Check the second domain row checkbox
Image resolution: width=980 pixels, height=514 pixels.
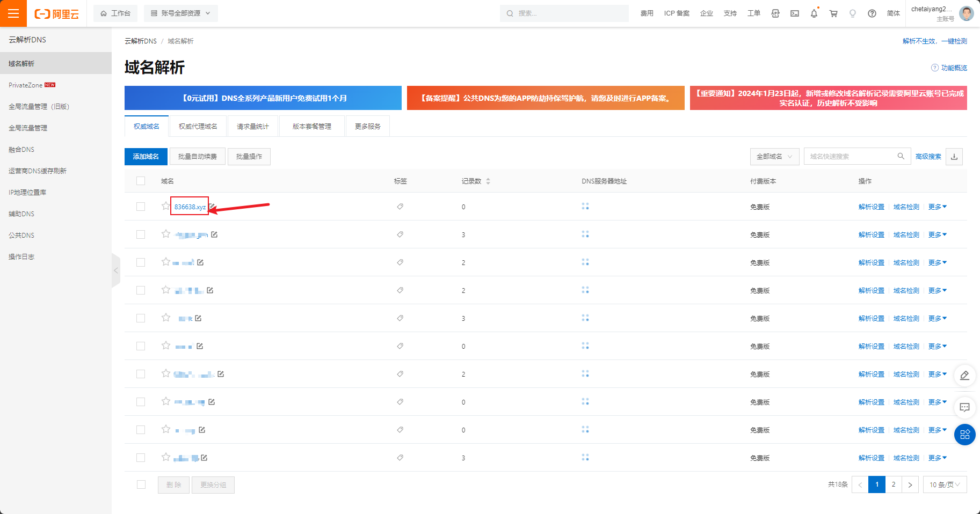point(141,234)
